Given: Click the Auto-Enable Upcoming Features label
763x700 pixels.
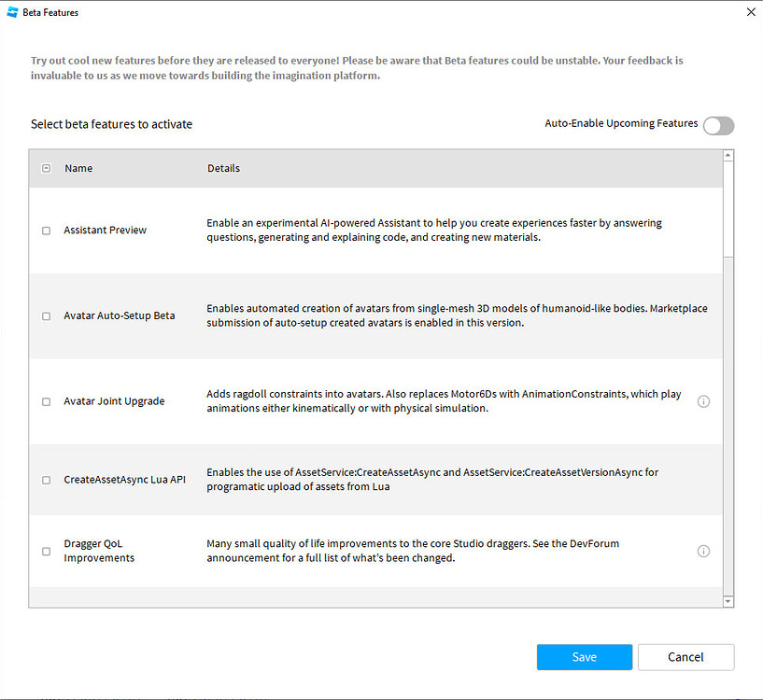Looking at the screenshot, I should point(621,123).
